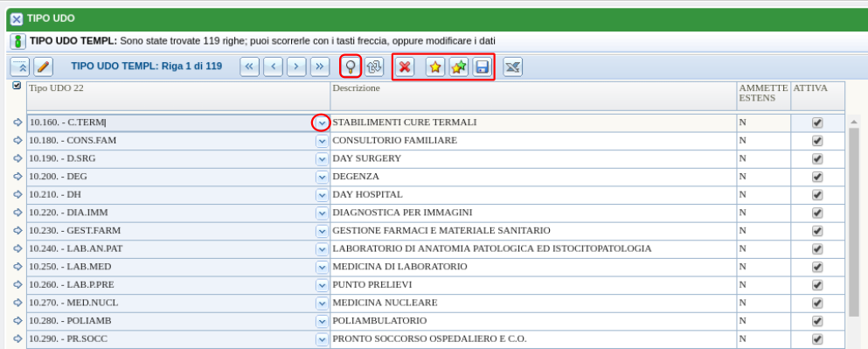Screen dimensions: 868x349
Task: Open dropdown for 10.190 D.SRG
Action: 322,159
